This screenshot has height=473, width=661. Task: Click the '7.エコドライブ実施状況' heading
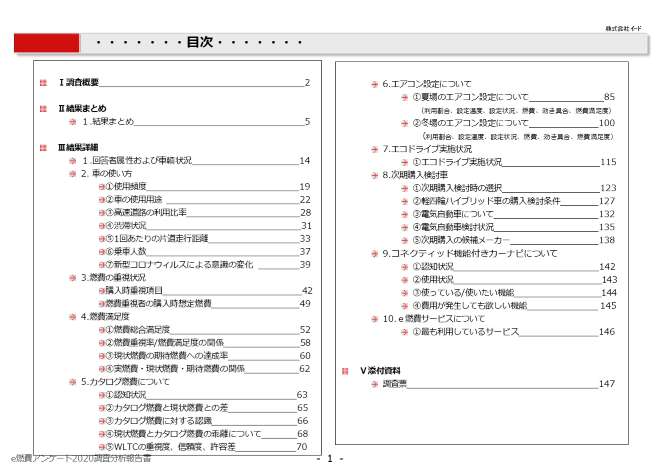click(427, 149)
